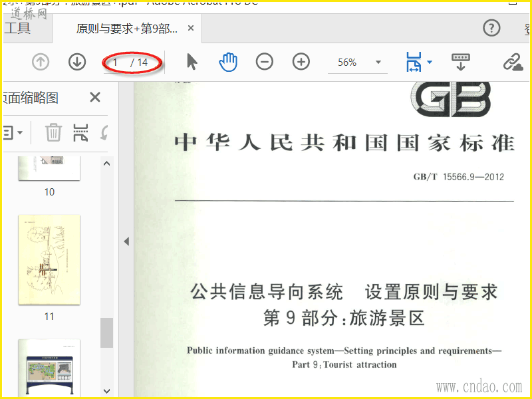Close the page thumbnails panel
This screenshot has height=399, width=532.
point(95,97)
